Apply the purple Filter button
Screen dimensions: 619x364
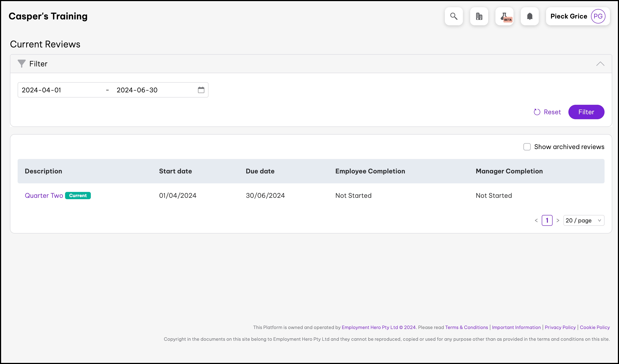(586, 112)
